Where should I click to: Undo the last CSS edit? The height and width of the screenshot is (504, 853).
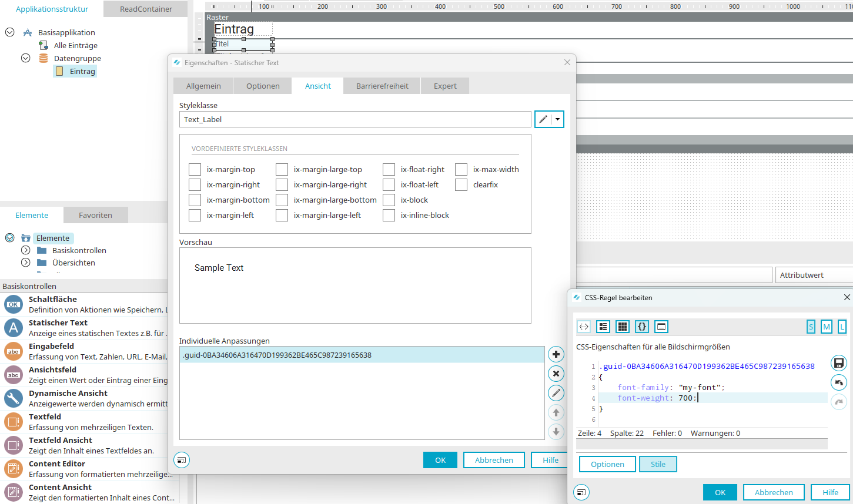839,382
